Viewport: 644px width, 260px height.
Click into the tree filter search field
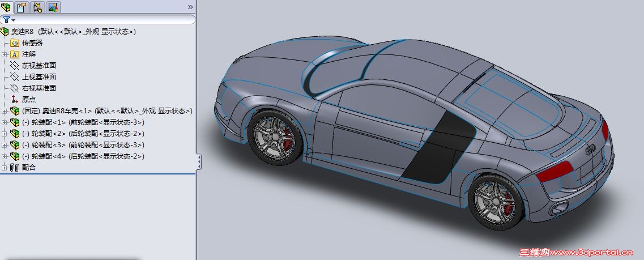[98, 20]
